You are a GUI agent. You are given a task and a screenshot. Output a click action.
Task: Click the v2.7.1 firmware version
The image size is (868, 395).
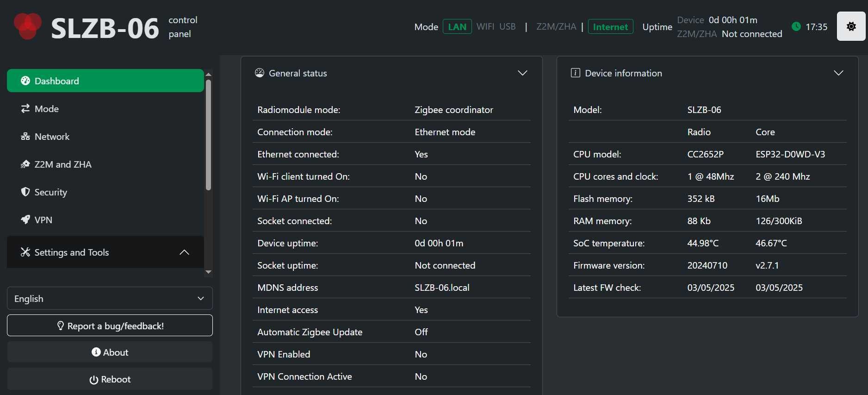tap(767, 265)
